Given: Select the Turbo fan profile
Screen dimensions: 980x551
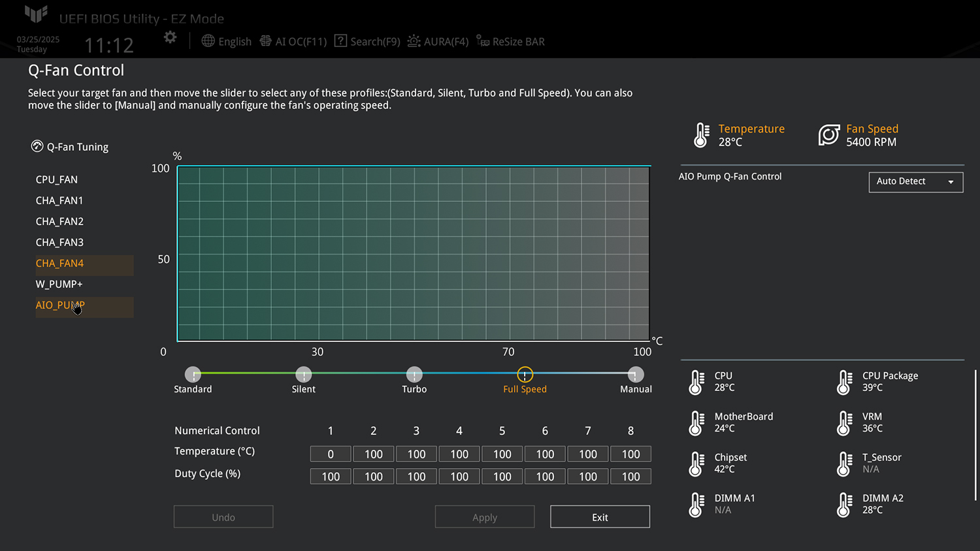Looking at the screenshot, I should tap(414, 375).
